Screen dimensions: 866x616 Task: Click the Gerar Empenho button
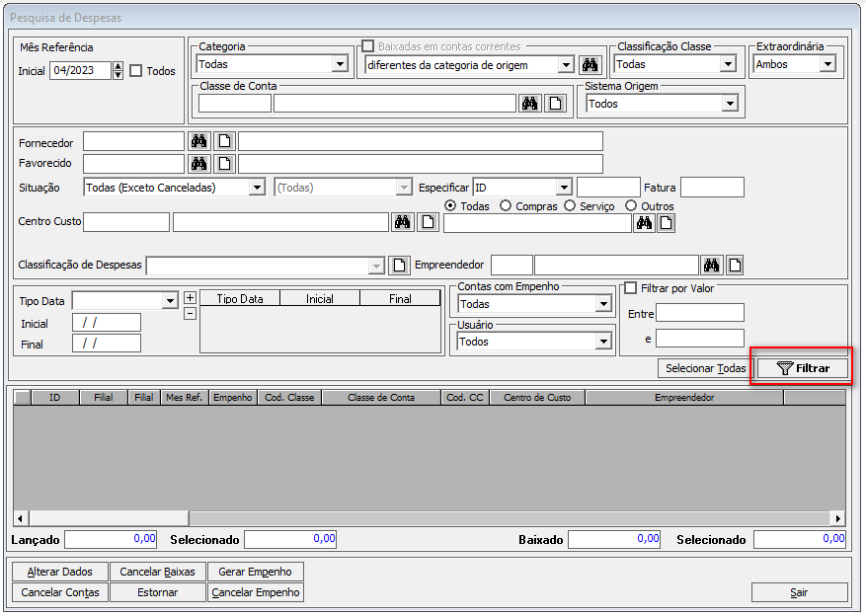(x=256, y=572)
